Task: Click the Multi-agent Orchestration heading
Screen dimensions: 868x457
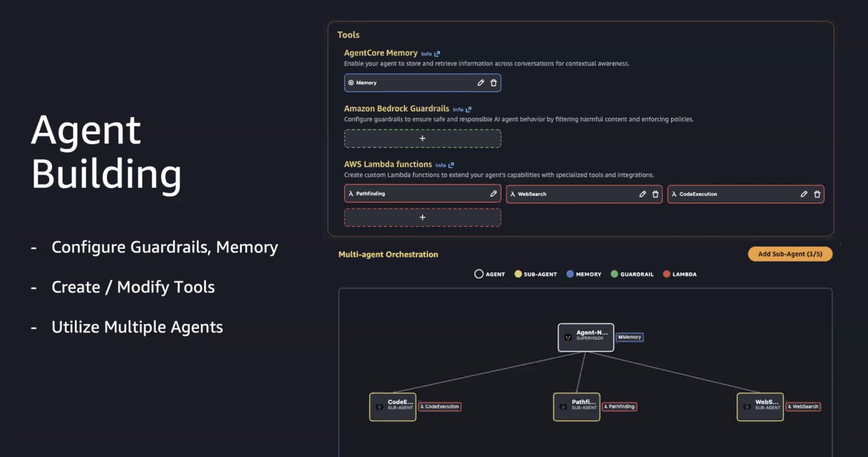Action: [388, 255]
